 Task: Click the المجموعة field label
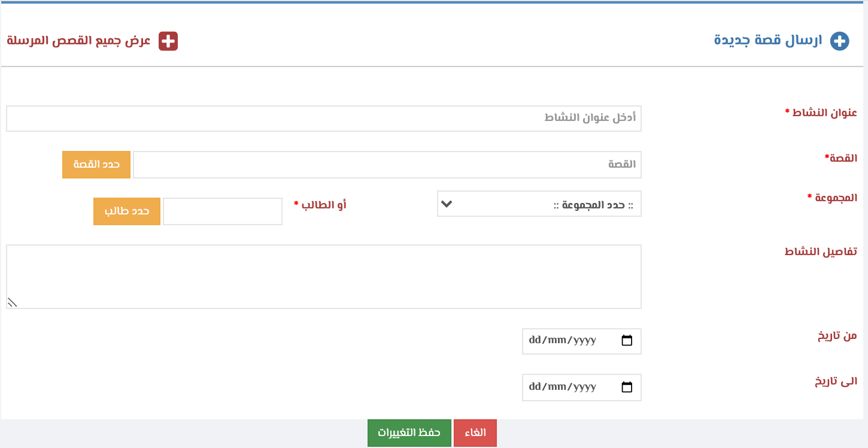831,198
